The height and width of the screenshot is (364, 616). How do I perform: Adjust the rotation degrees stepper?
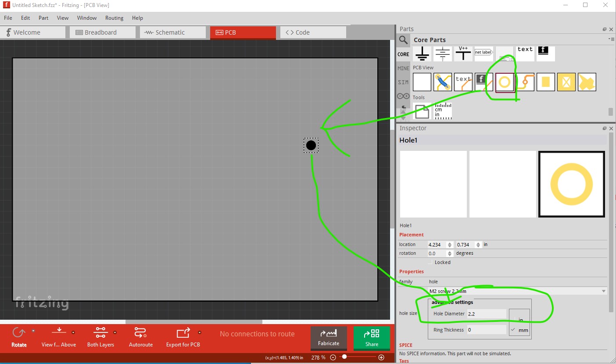(x=449, y=253)
